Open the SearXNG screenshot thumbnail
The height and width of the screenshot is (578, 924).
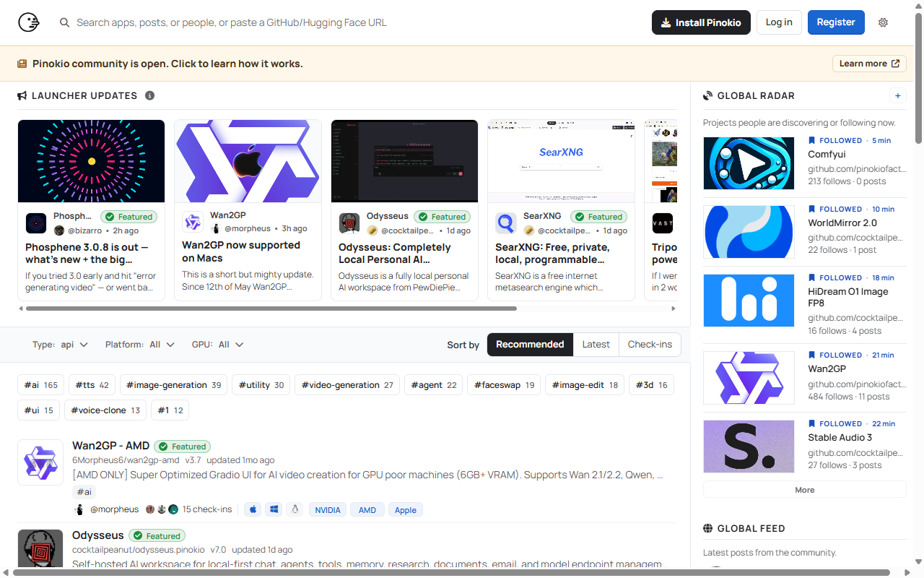561,161
